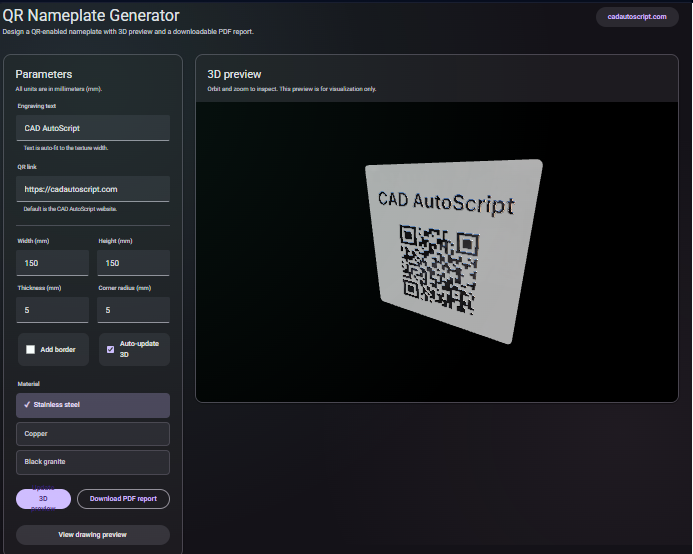693x554 pixels.
Task: Click the 'Orbit and zoom to inspect' description
Action: [x=292, y=89]
